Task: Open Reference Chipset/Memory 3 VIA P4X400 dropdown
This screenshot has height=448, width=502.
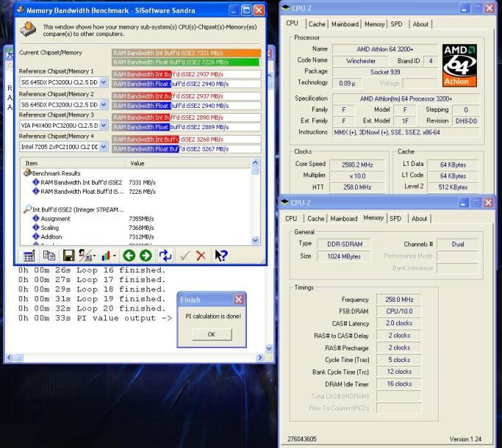Action: [104, 126]
